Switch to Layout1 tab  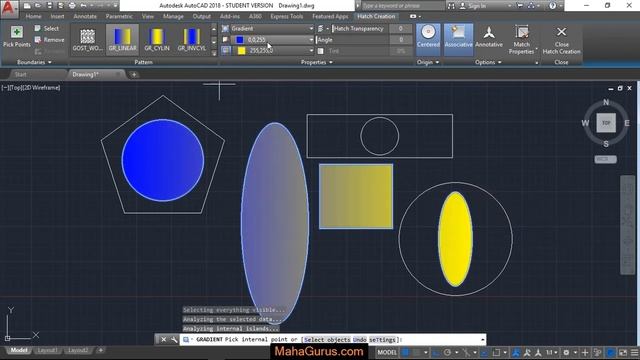coord(47,350)
